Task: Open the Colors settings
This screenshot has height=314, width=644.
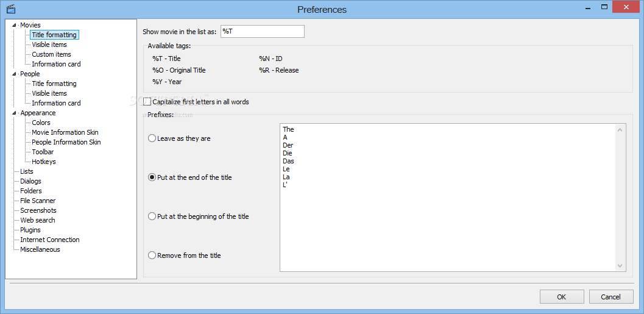Action: coord(41,123)
